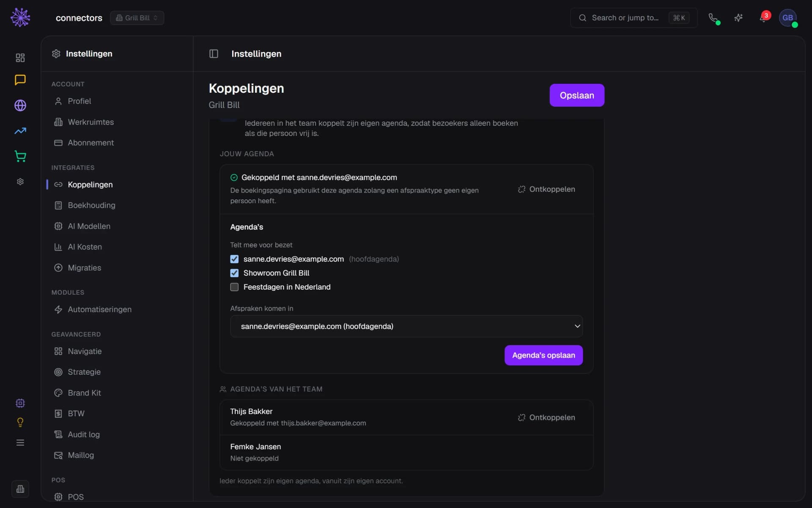Click the building icon at bottom of rail
This screenshot has height=508, width=812.
click(x=20, y=489)
